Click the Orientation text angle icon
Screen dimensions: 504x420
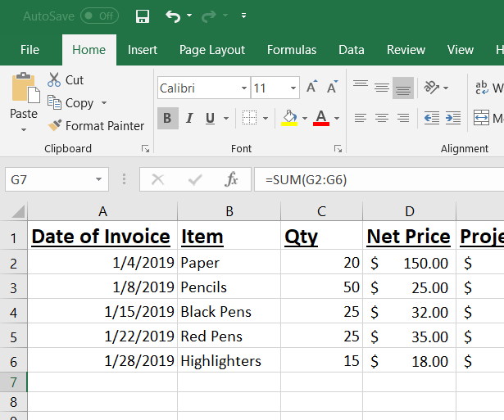(x=431, y=88)
